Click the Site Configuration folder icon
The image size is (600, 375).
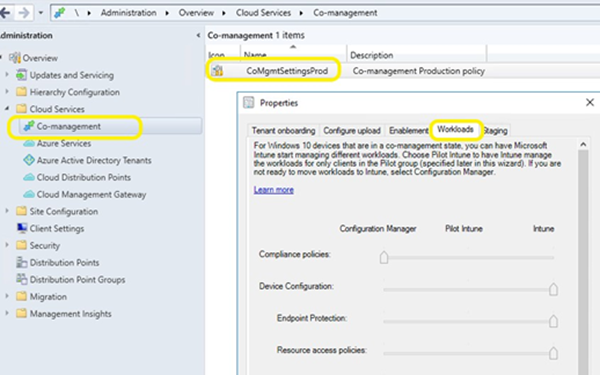(x=21, y=211)
